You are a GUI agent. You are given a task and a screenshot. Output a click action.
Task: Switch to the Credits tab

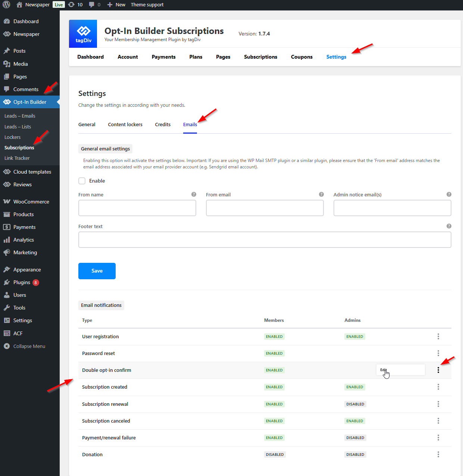163,124
